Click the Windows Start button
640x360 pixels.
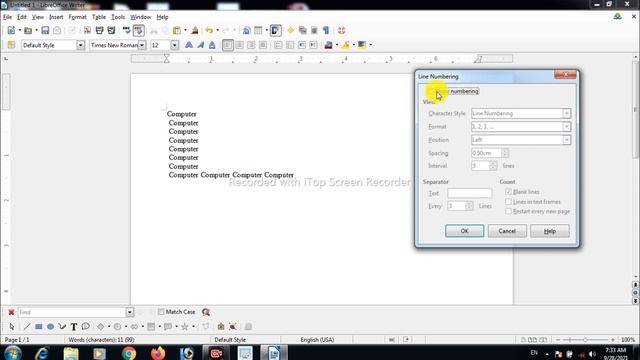tap(13, 353)
